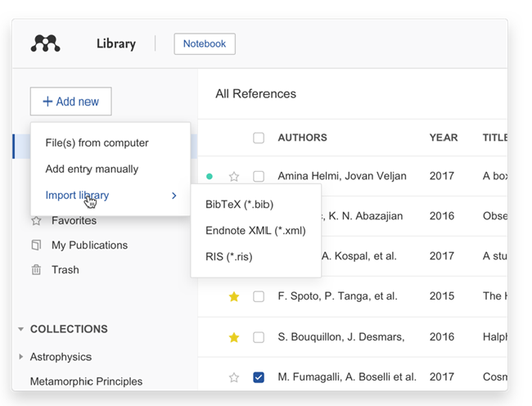Open the Notebook button

tap(205, 43)
